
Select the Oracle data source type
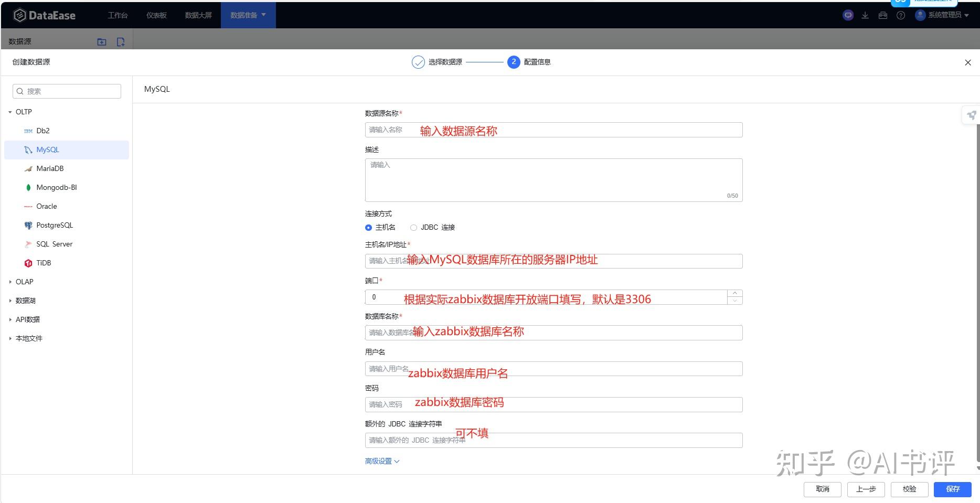(46, 206)
